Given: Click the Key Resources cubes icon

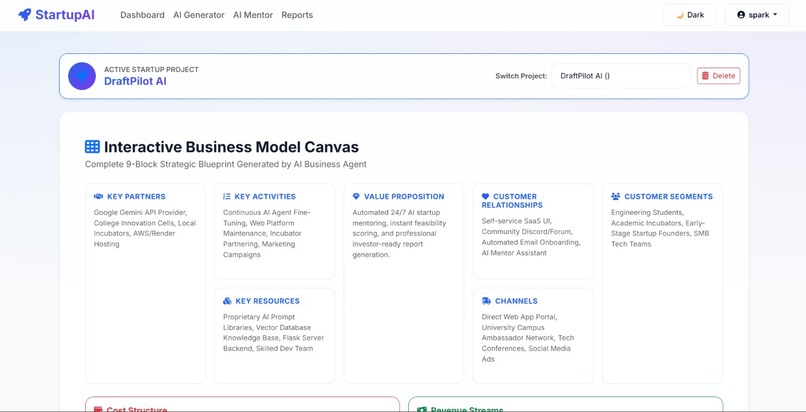Looking at the screenshot, I should point(227,301).
